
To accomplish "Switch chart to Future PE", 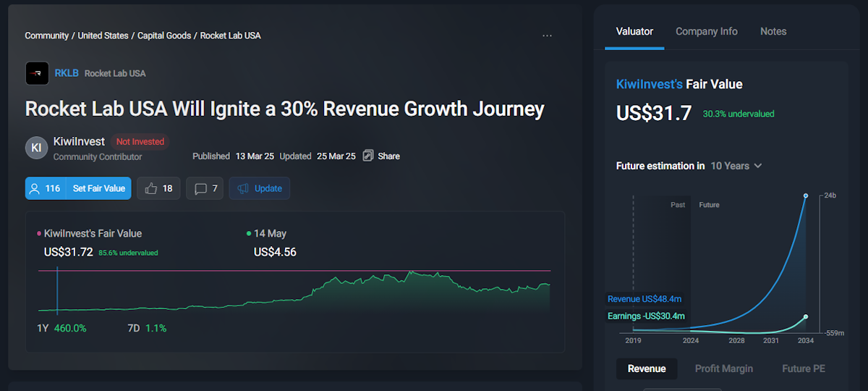I will [x=804, y=369].
